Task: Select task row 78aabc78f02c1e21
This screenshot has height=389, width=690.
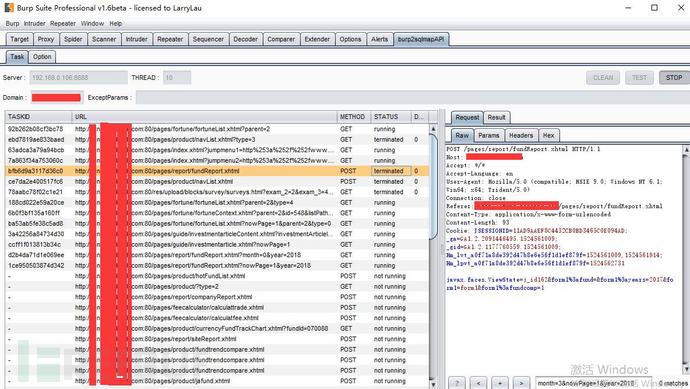Action: click(x=217, y=192)
